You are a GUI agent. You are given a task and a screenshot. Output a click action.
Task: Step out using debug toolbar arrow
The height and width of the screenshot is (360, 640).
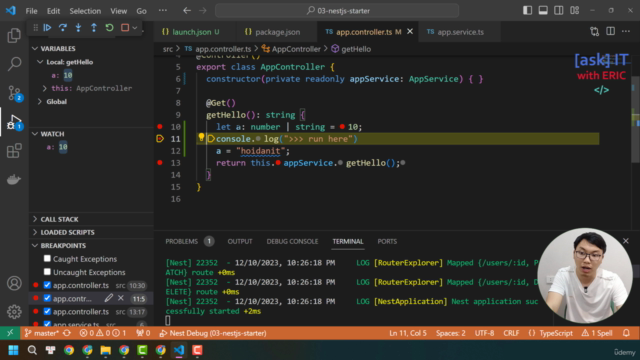(94, 28)
